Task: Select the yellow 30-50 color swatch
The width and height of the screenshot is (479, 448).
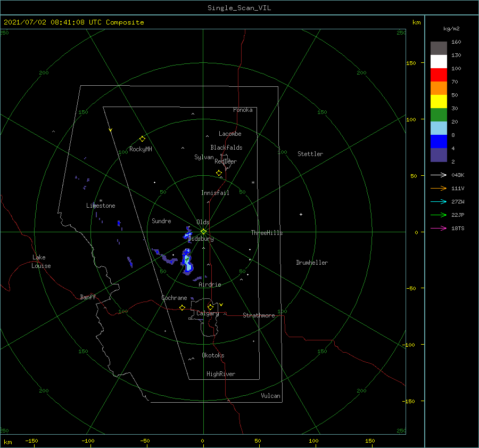Action: (x=439, y=102)
